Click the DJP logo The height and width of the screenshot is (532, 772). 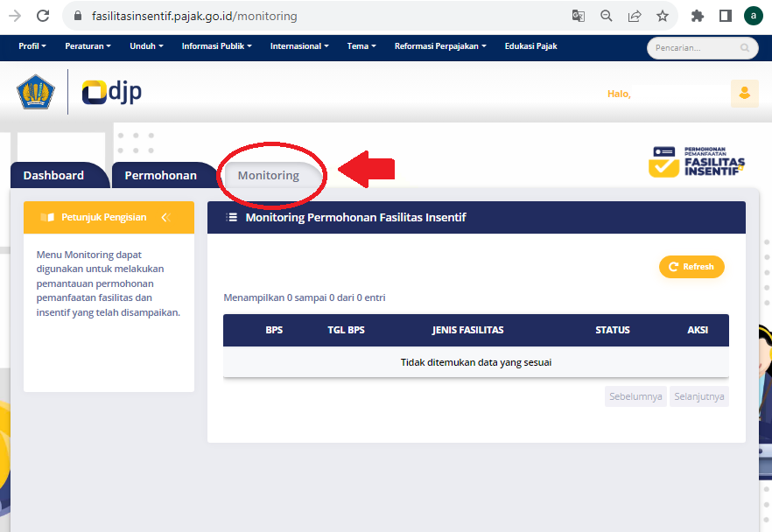tap(112, 92)
